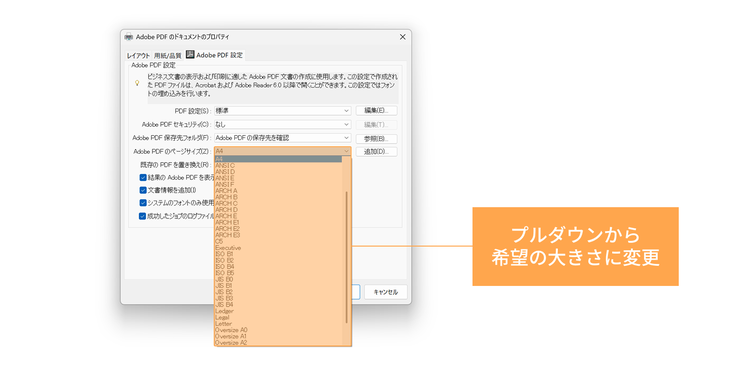
Task: Click the ビジネス文書 description text
Action: [272, 85]
